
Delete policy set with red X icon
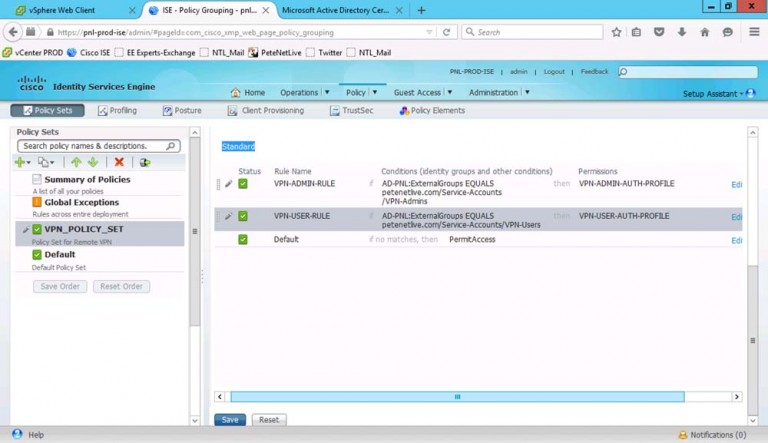[119, 162]
